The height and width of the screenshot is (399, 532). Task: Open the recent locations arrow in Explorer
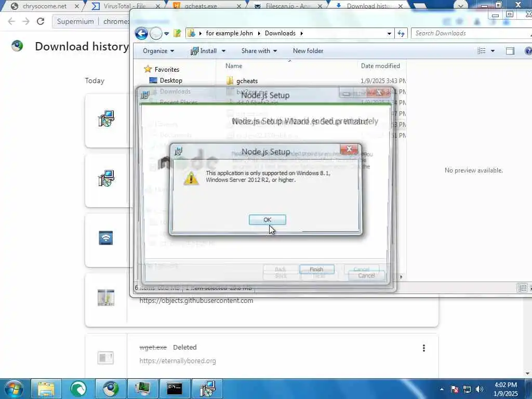pyautogui.click(x=166, y=34)
